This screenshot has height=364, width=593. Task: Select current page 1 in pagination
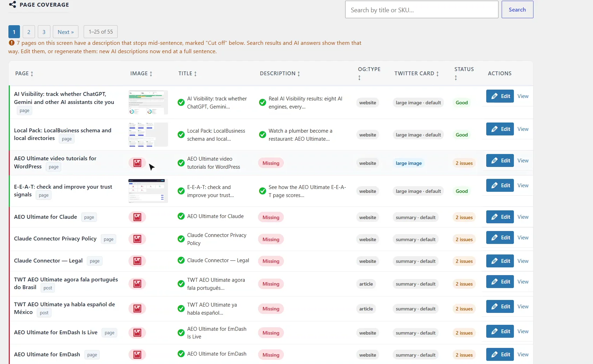click(14, 32)
